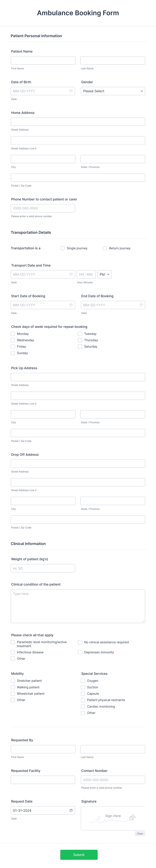This screenshot has height=868, width=156.
Task: Open the Request Date calendar picker
Action: (71, 810)
